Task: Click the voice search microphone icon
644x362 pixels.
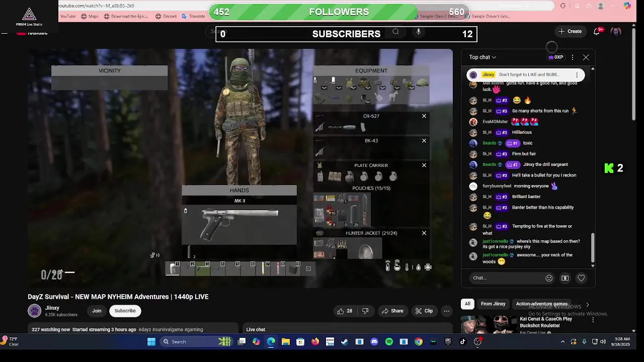Action: pyautogui.click(x=418, y=32)
